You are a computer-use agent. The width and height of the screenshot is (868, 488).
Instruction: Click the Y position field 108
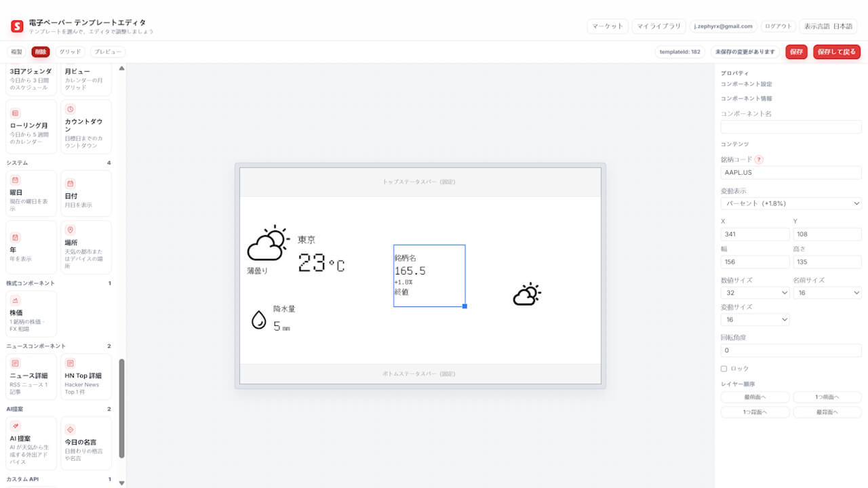[x=827, y=234]
